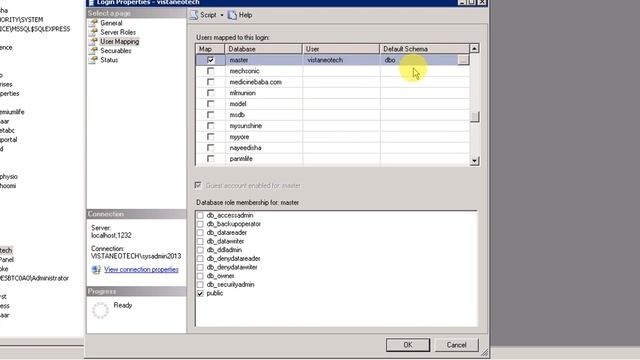Open the Securables page
640x360 pixels.
[x=116, y=51]
